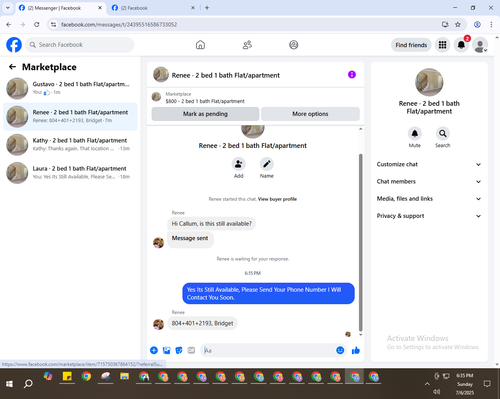Bookmark this page with the star icon

(x=458, y=24)
